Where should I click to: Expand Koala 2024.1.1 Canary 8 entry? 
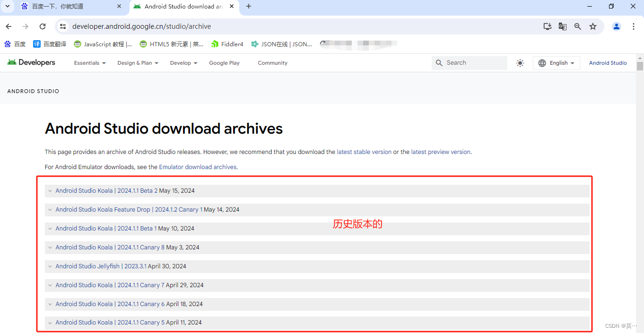[x=317, y=248]
